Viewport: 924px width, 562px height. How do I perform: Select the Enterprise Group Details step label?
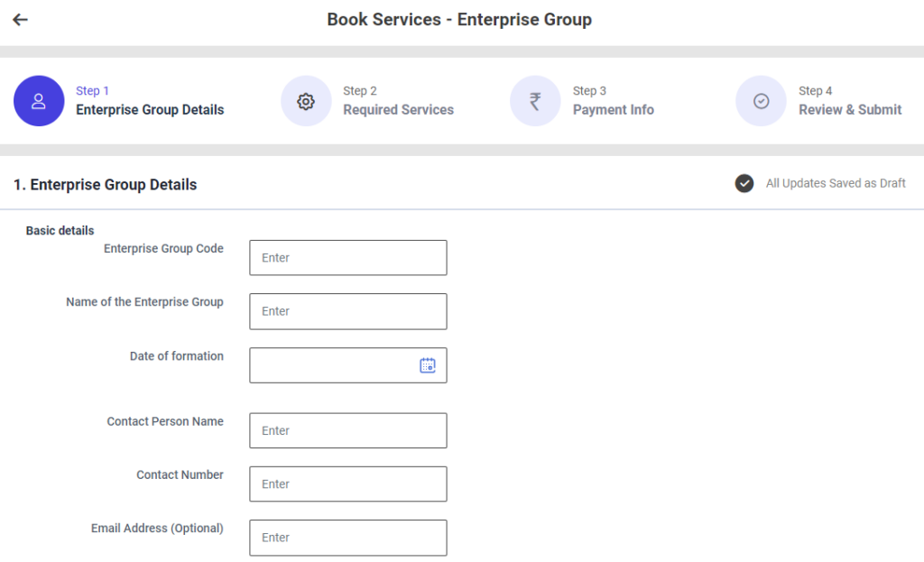pos(150,110)
